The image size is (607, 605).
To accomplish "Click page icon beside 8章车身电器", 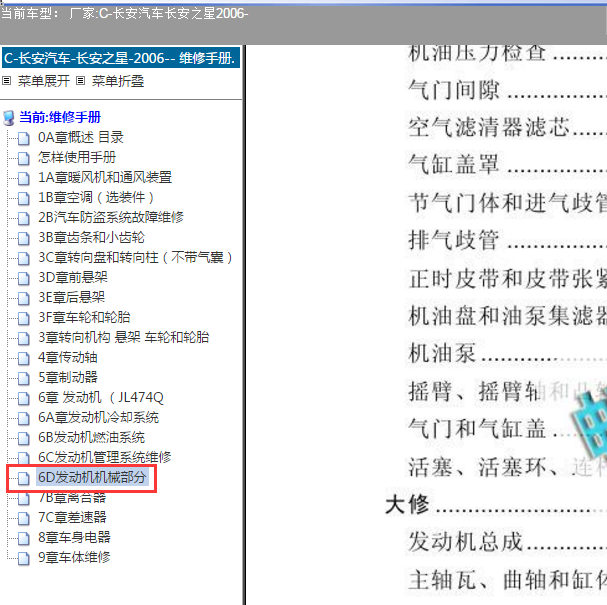I will (x=24, y=538).
